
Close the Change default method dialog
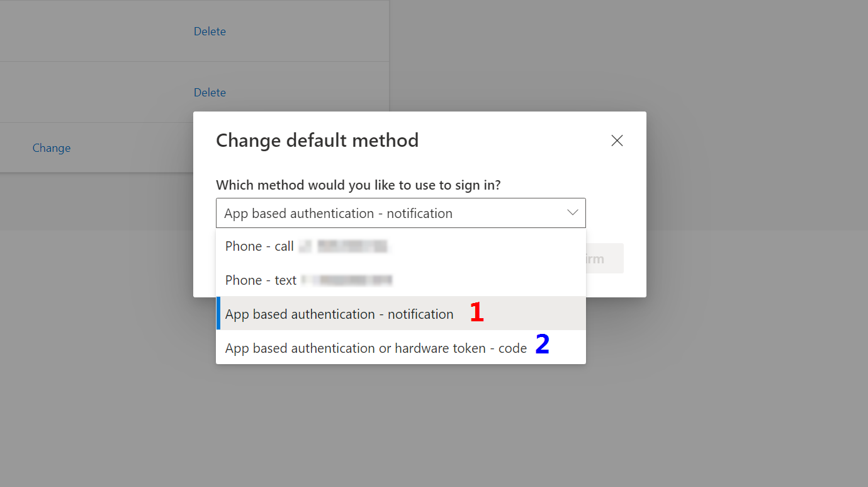point(617,140)
